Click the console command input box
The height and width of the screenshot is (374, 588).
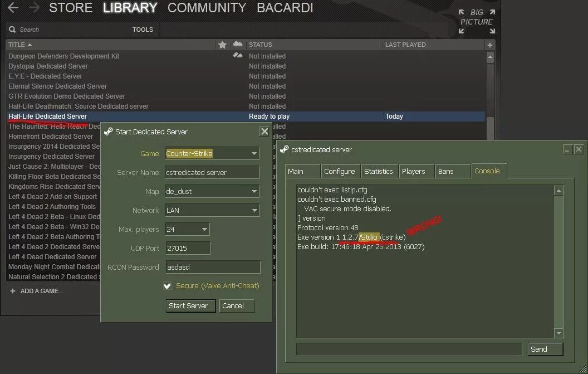[x=409, y=349]
